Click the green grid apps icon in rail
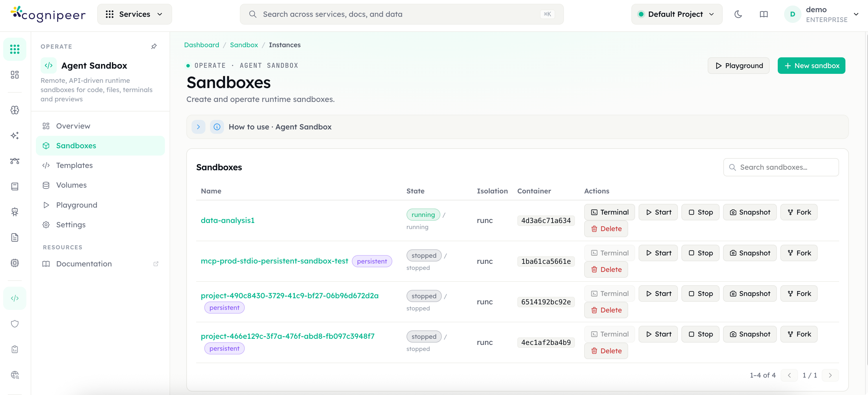Screen dimensions: 868x395 pos(15,49)
